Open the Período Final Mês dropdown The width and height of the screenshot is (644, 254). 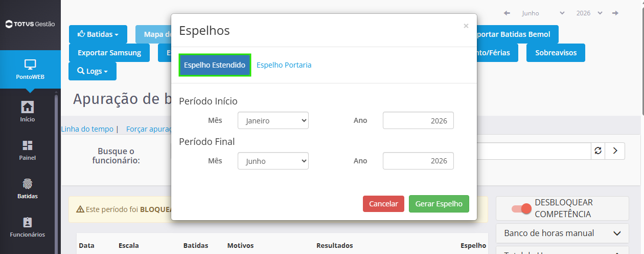[x=273, y=161]
